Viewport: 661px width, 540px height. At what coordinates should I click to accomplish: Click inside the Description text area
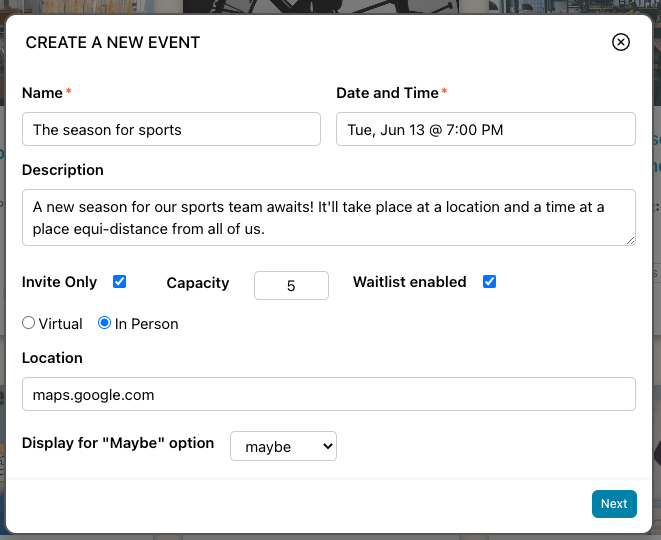pyautogui.click(x=328, y=217)
